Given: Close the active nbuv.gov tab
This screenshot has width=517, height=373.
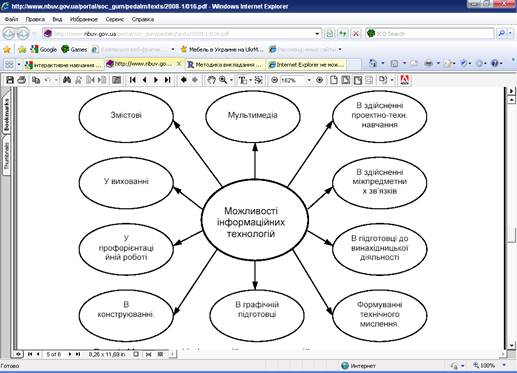Looking at the screenshot, I should click(179, 63).
